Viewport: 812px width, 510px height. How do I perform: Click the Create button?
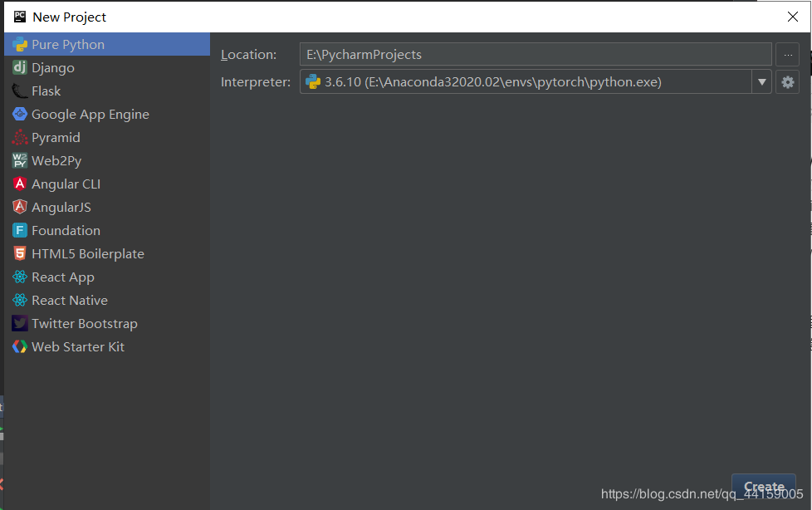tap(764, 488)
